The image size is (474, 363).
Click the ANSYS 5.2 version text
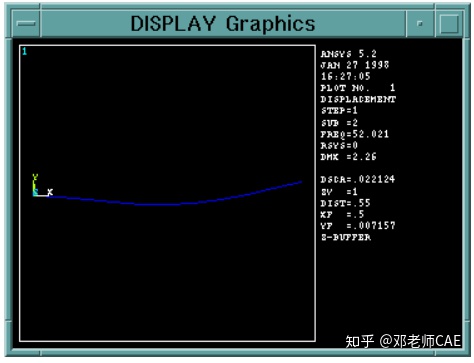[348, 54]
